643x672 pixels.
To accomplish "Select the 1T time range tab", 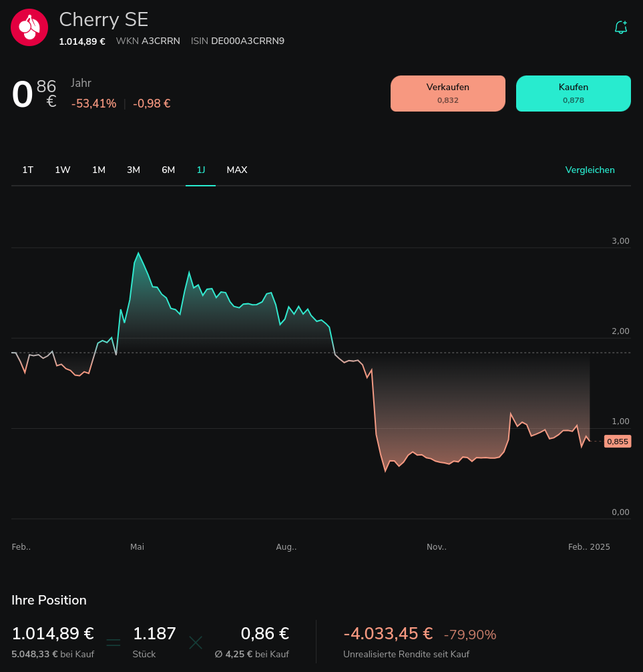I will [x=28, y=170].
